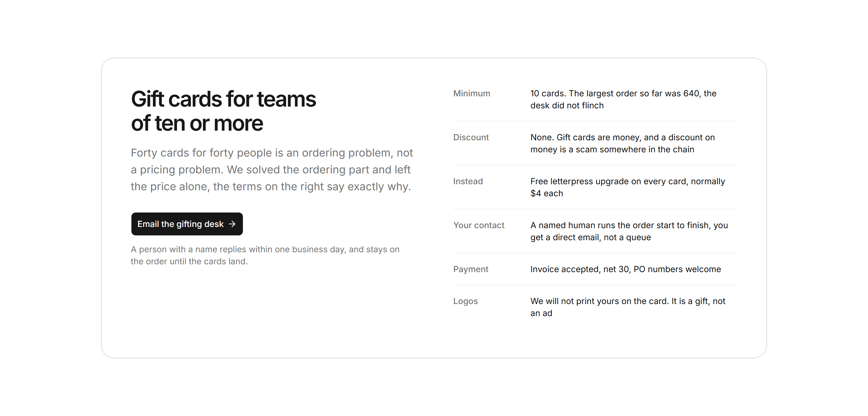This screenshot has height=416, width=868.
Task: Click the intro paragraph about forty cards
Action: tap(272, 170)
